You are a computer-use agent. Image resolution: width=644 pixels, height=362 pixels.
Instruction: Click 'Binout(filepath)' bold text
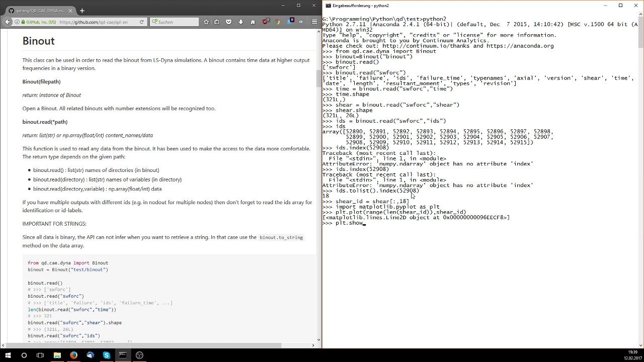41,81
